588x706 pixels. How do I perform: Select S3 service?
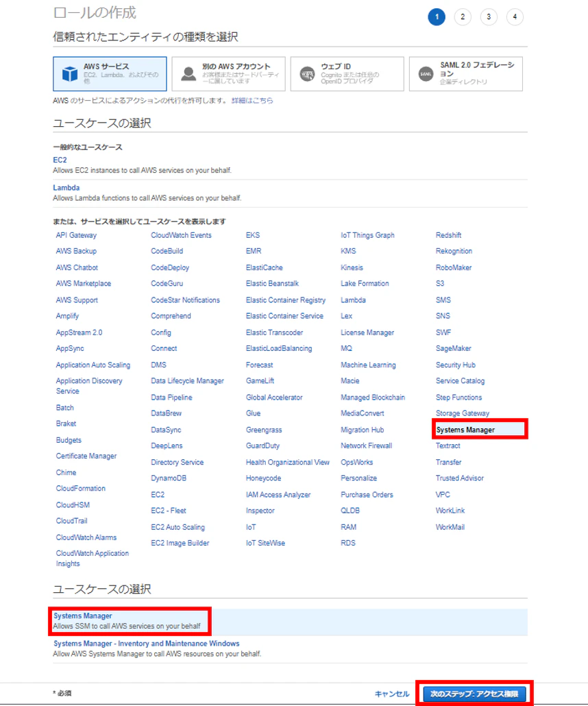[440, 283]
